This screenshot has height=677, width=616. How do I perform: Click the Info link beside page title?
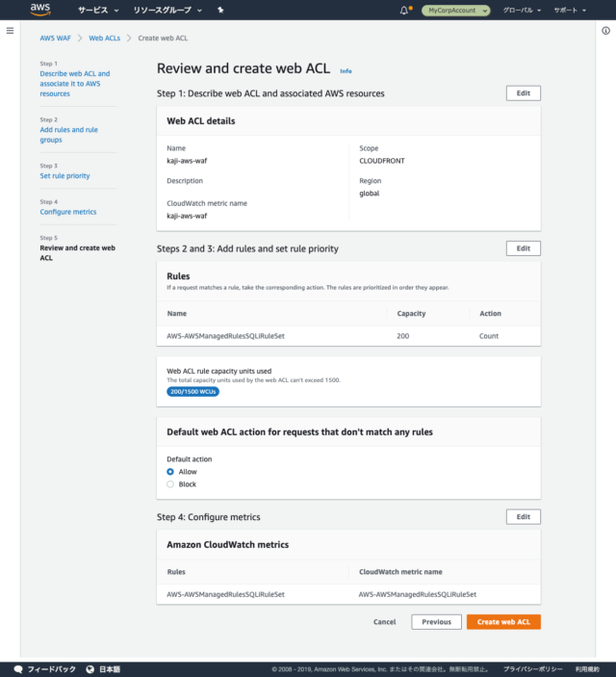(346, 71)
